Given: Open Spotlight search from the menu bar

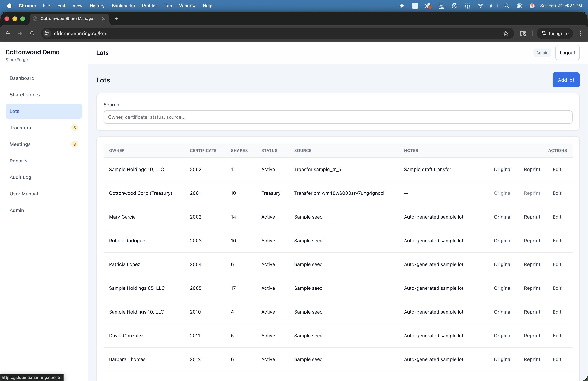Looking at the screenshot, I should pos(507,6).
